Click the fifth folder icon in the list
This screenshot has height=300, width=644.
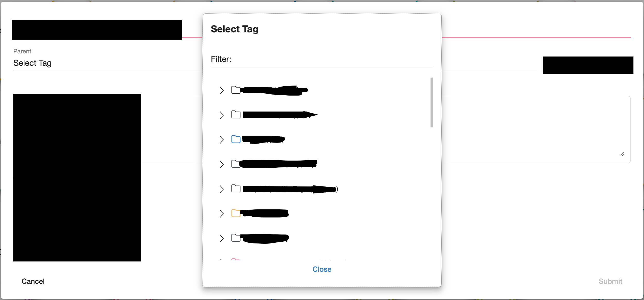point(236,189)
